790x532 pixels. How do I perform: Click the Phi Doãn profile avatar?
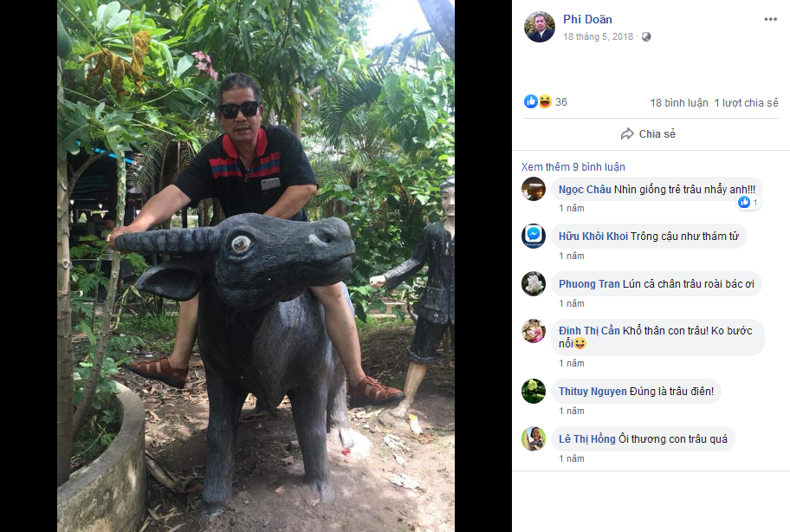[x=539, y=27]
